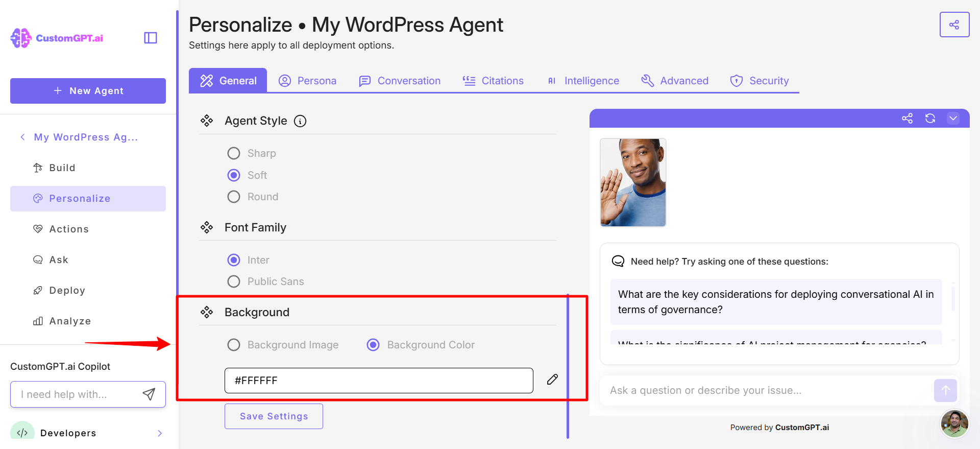Switch to the Citations tab
Viewport: 980px width, 449px height.
pyautogui.click(x=493, y=81)
